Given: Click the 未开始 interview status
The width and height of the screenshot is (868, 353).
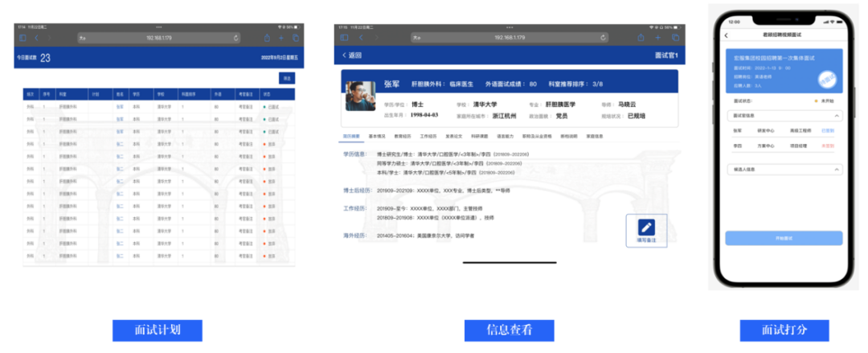Looking at the screenshot, I should click(828, 101).
